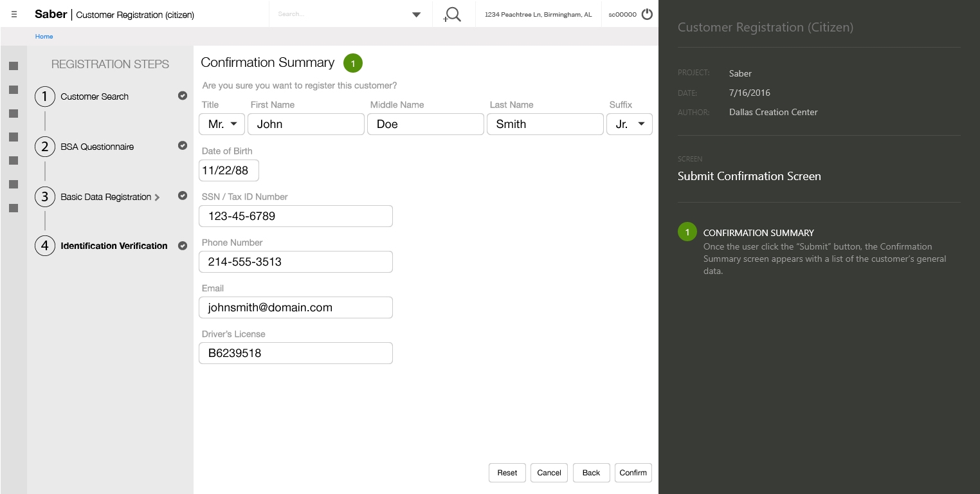Expand the search bar dropdown arrow
Viewport: 980px width, 494px height.
click(416, 15)
